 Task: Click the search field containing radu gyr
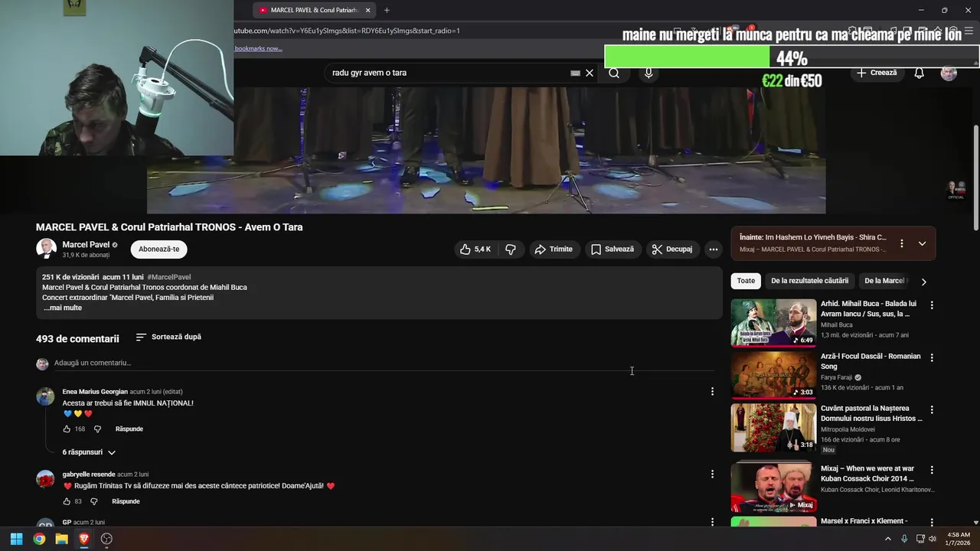pyautogui.click(x=448, y=73)
